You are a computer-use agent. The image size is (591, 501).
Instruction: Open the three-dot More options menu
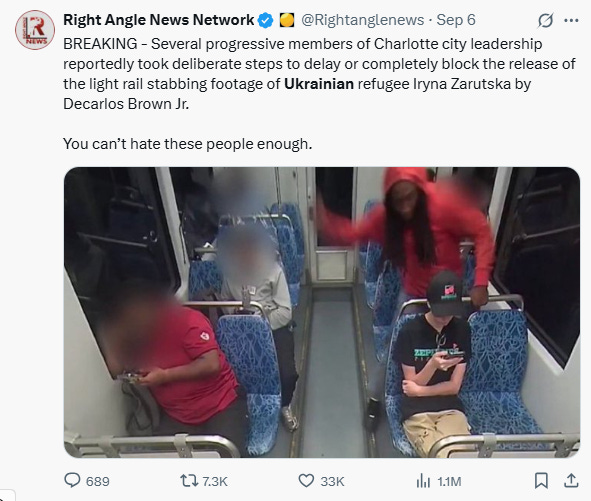[x=571, y=20]
